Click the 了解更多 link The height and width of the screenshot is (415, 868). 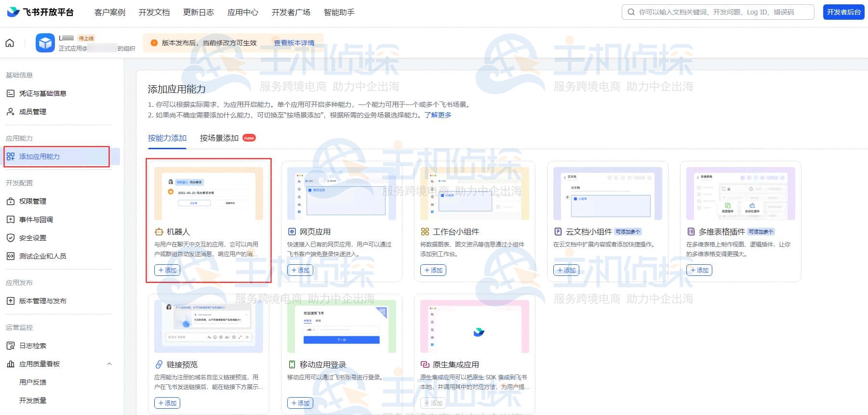[438, 115]
